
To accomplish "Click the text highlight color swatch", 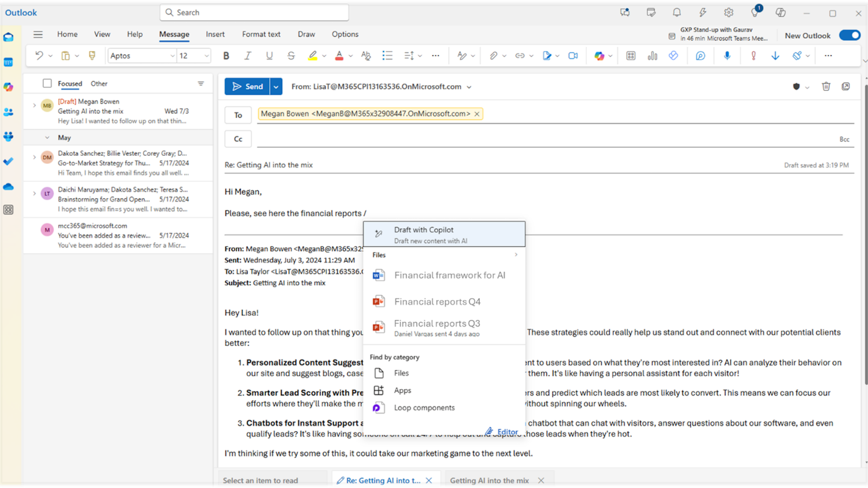I will pyautogui.click(x=313, y=56).
